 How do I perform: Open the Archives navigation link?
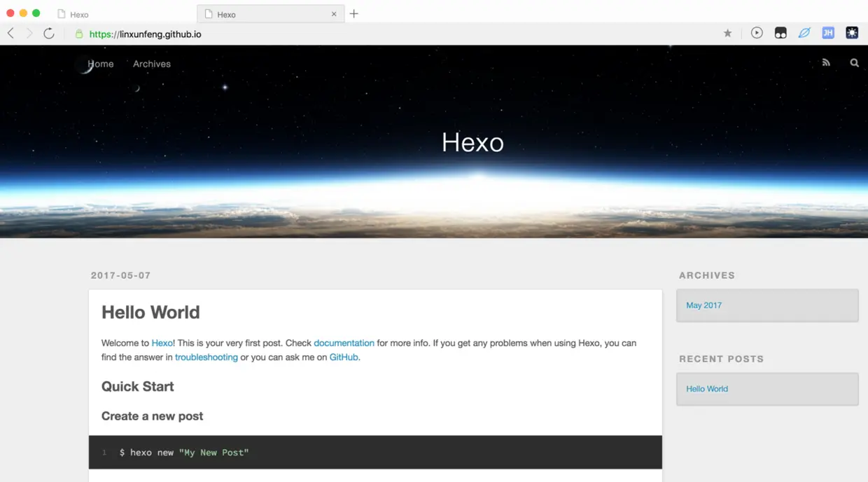pyautogui.click(x=152, y=64)
